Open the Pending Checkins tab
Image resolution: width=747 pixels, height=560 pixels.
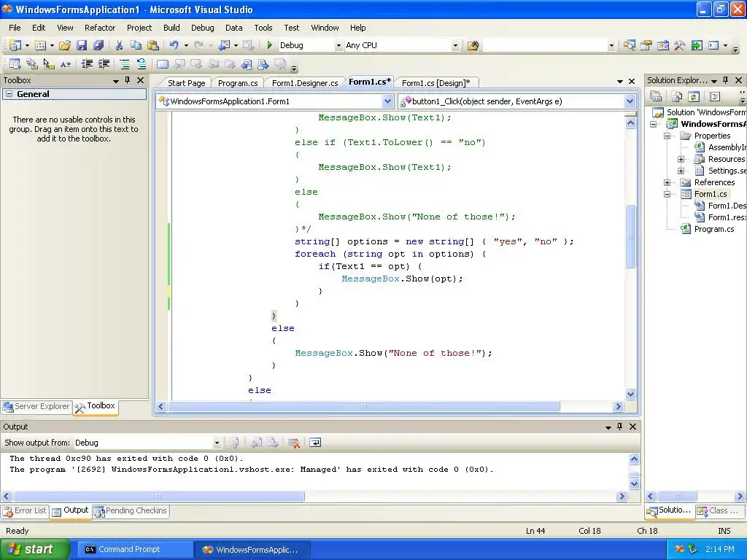(x=131, y=510)
